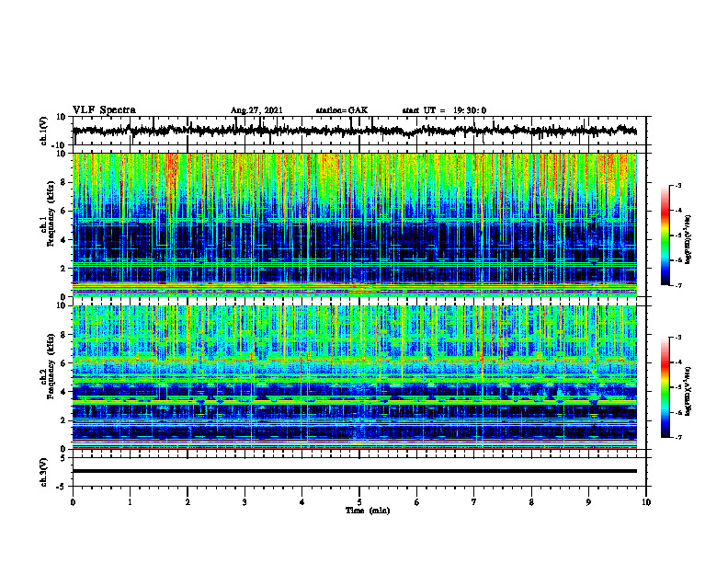Click tick label "5" on the Time axis
This screenshot has height=563, width=728.
(x=359, y=502)
